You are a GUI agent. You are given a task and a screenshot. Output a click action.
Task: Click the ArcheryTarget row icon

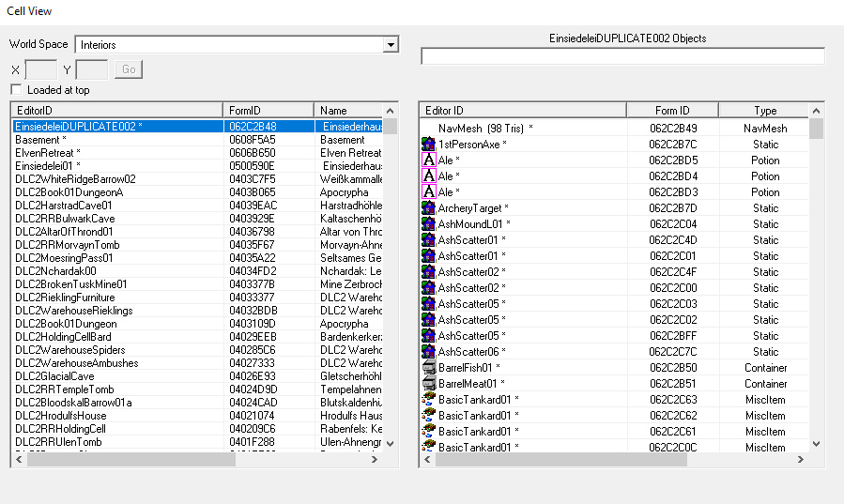click(428, 208)
